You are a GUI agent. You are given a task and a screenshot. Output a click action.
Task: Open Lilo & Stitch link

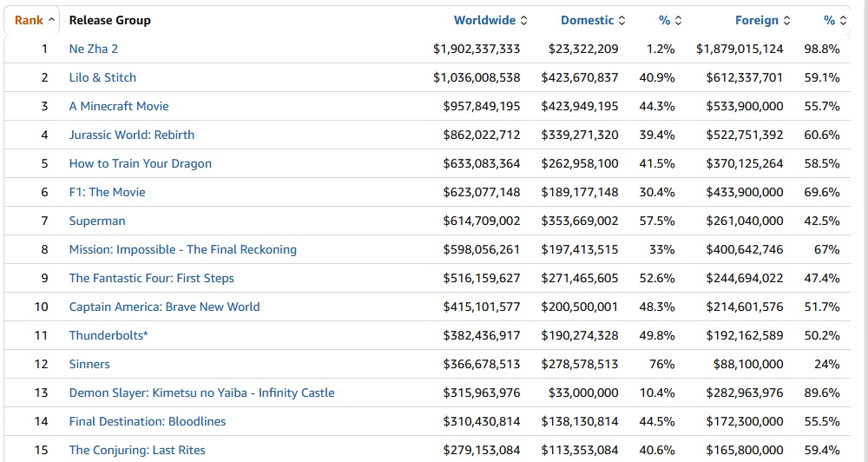click(102, 77)
